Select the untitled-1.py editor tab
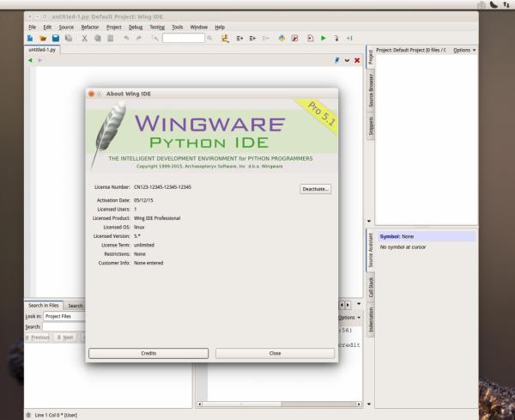Image resolution: width=515 pixels, height=420 pixels. tap(42, 50)
